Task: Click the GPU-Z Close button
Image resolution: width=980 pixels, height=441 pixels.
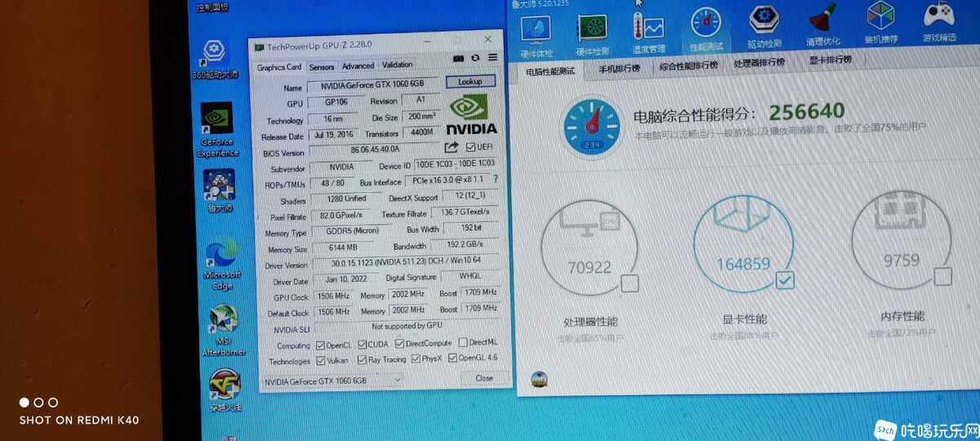Action: point(484,377)
